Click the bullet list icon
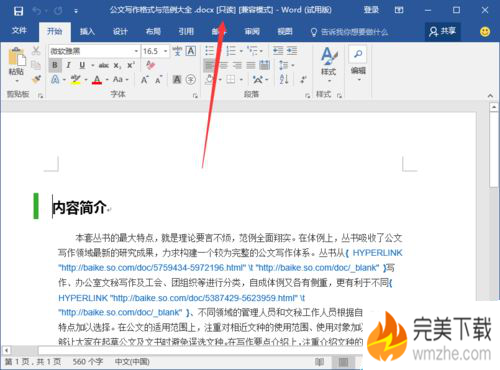 (209, 51)
